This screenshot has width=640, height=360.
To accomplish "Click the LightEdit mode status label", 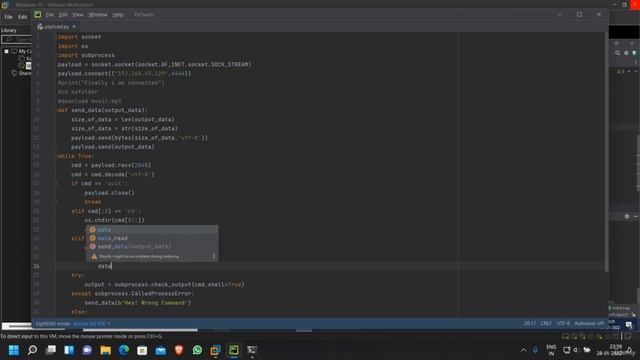I will click(53, 324).
